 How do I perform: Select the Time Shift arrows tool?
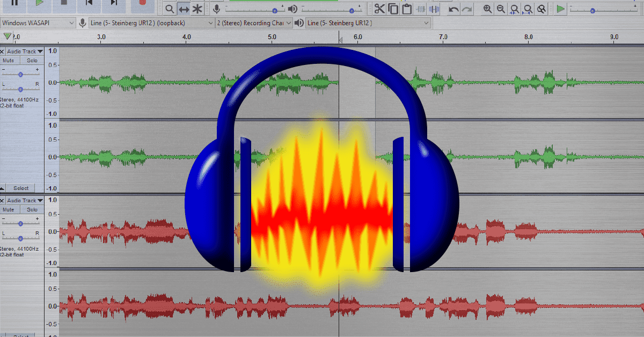coord(184,9)
